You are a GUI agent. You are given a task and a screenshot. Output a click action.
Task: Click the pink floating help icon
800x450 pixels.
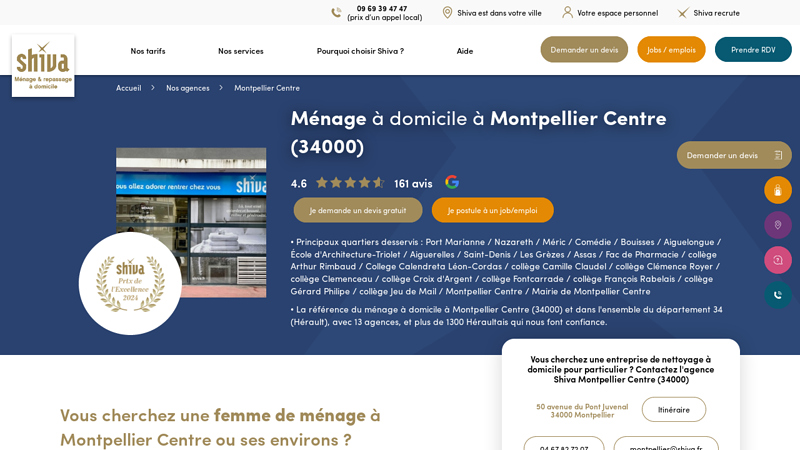click(778, 260)
